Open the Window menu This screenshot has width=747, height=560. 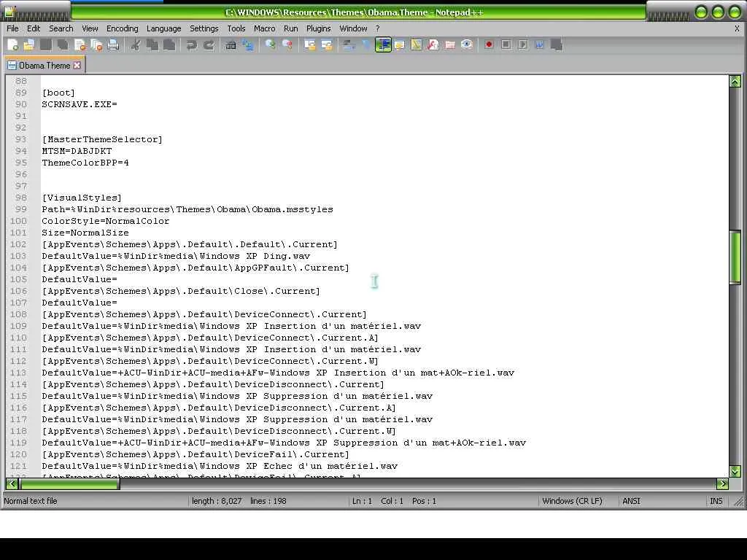[x=353, y=28]
